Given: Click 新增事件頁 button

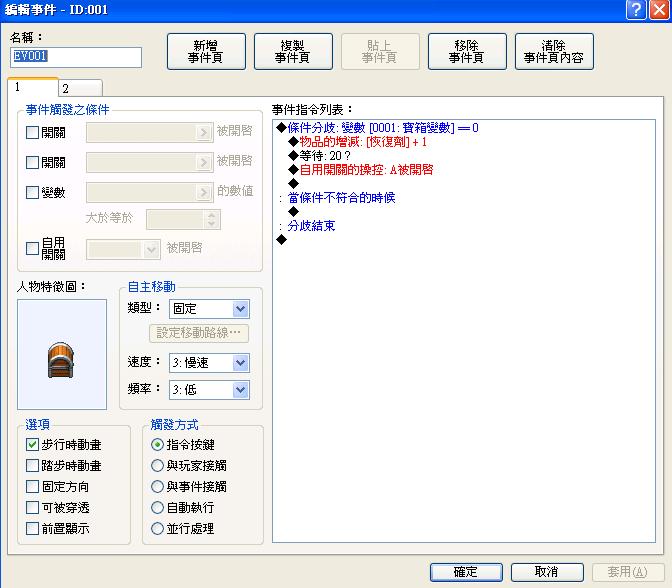Looking at the screenshot, I should [206, 51].
